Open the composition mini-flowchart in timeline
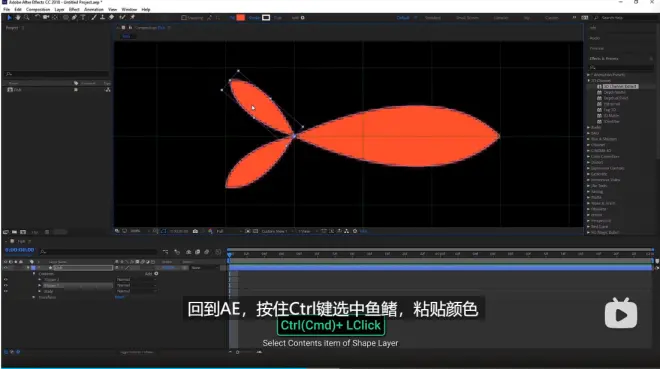The image size is (660, 369). tap(165, 252)
